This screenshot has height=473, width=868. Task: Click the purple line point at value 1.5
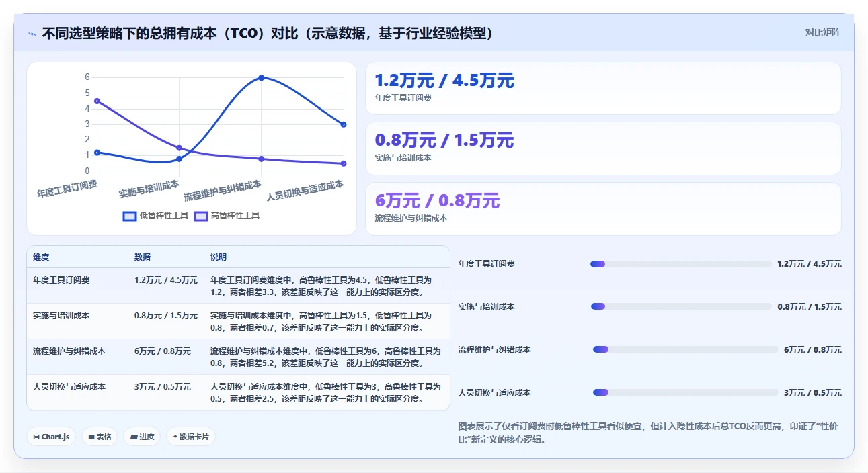(x=179, y=148)
